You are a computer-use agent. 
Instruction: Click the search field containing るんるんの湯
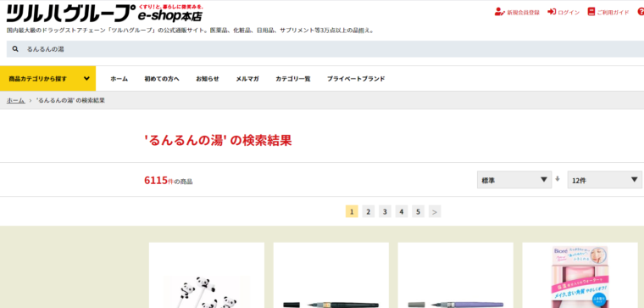(x=325, y=49)
